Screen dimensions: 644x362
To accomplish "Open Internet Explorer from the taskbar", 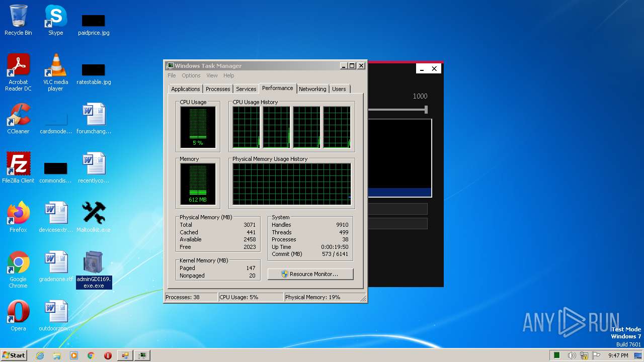I will (40, 355).
